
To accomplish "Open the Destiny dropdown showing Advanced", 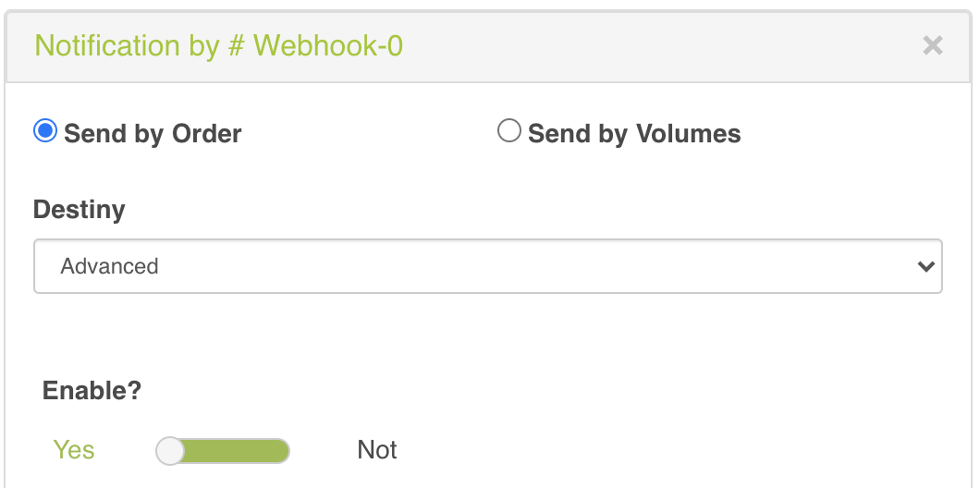I will click(x=487, y=266).
